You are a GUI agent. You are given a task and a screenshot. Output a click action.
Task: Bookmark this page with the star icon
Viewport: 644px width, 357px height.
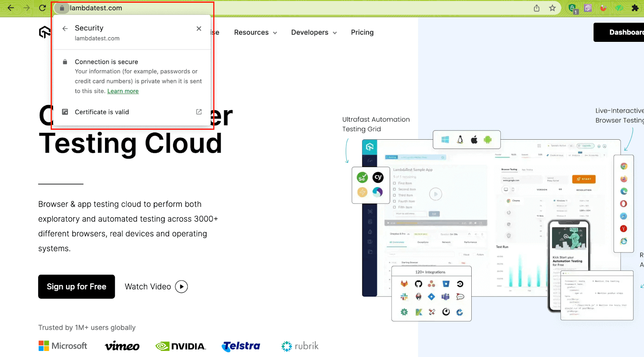tap(552, 8)
